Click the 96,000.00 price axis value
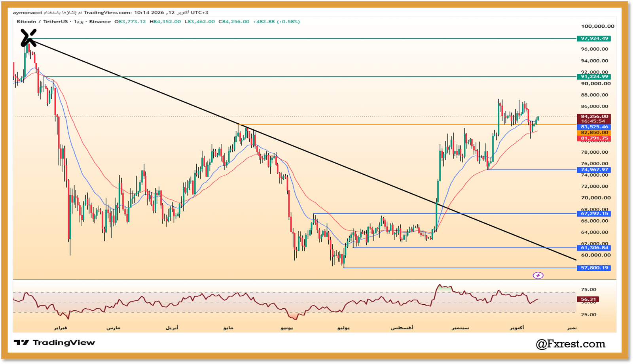This screenshot has width=633, height=364. point(594,49)
